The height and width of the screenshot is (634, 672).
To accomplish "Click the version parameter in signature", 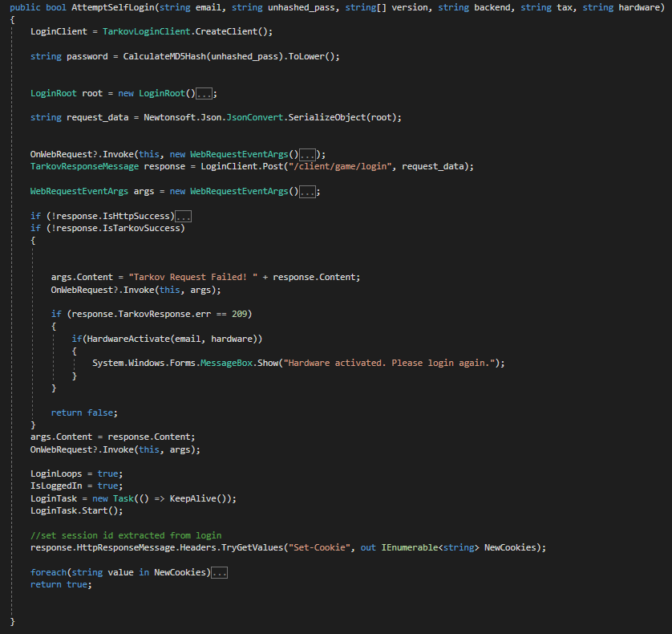I will pos(409,7).
